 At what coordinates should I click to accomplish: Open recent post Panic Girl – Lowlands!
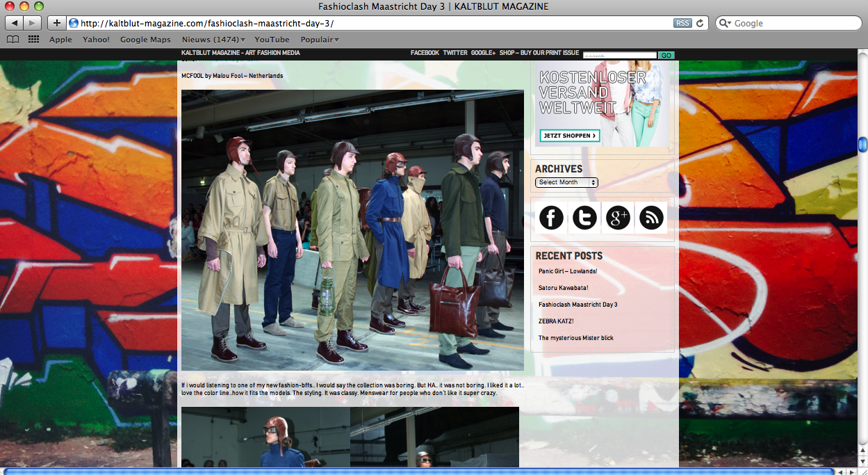click(x=568, y=271)
